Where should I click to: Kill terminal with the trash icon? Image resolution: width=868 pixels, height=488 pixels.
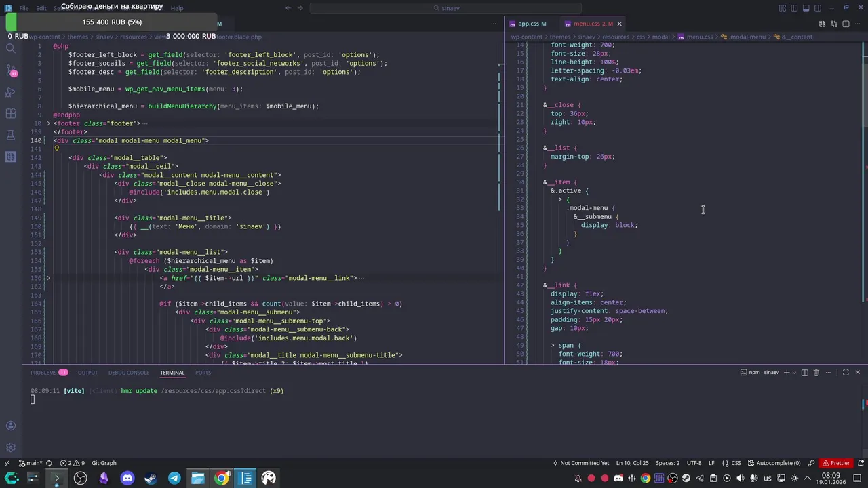pyautogui.click(x=816, y=372)
